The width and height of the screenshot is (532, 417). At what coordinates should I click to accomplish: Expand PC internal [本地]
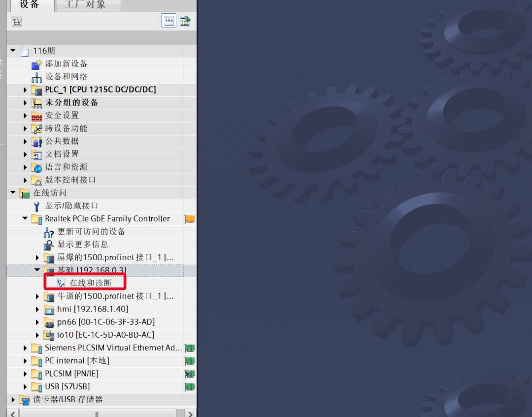pyautogui.click(x=25, y=361)
